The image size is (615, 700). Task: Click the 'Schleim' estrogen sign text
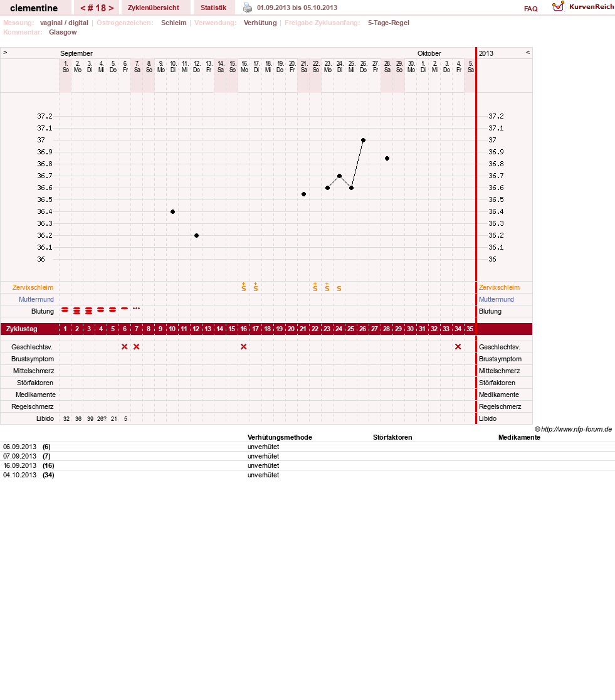174,23
